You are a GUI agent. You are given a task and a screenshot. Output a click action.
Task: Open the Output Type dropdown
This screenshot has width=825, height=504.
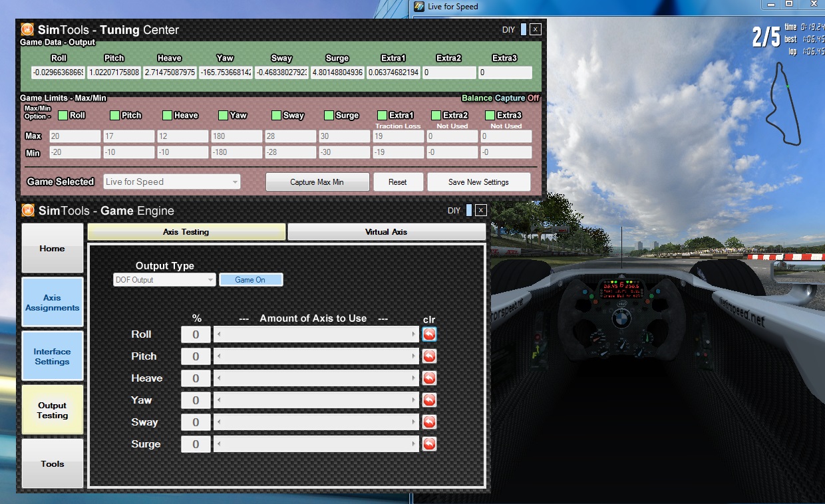pos(164,280)
